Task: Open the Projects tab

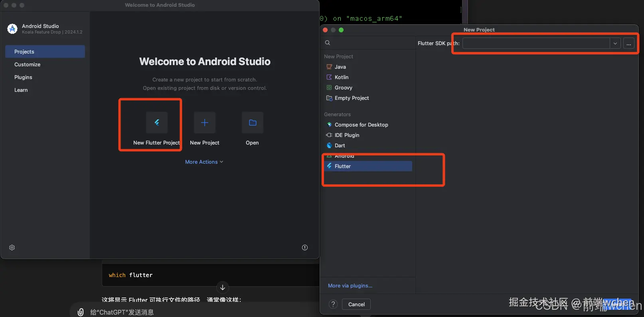Action: click(45, 52)
